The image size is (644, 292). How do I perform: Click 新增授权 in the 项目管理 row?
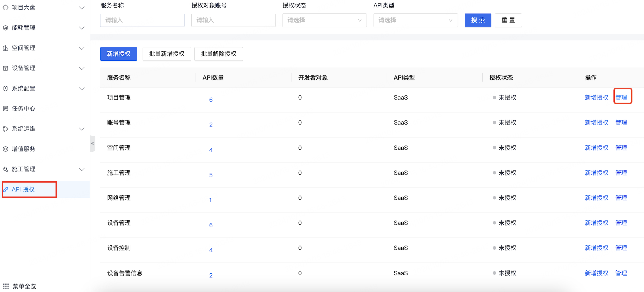[597, 98]
